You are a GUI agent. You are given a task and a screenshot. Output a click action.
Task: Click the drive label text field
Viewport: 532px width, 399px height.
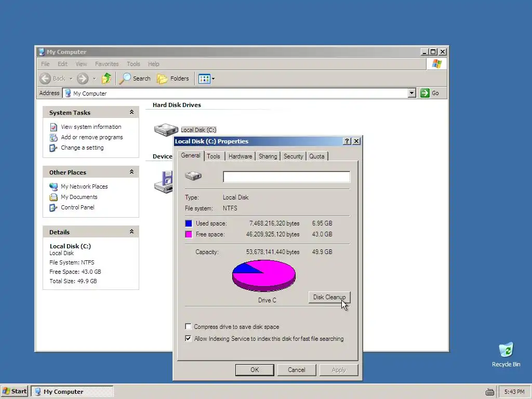pyautogui.click(x=286, y=177)
